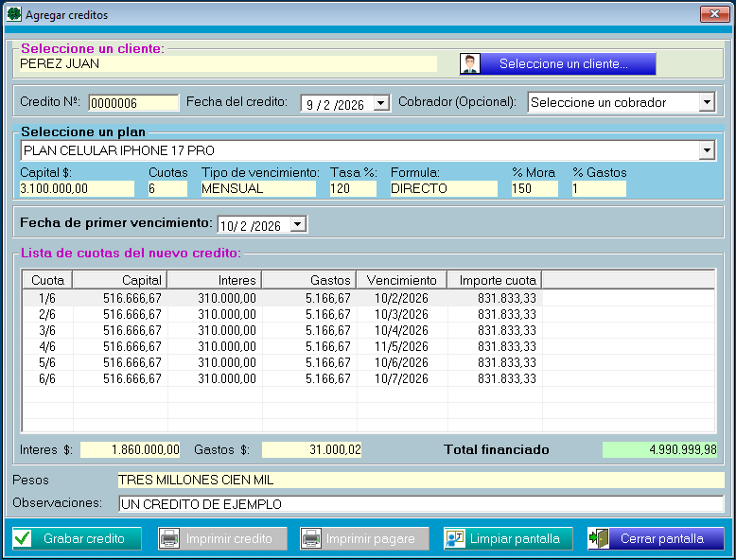The width and height of the screenshot is (736, 560).
Task: Click the Cerrar pantalla button label
Action: [661, 538]
